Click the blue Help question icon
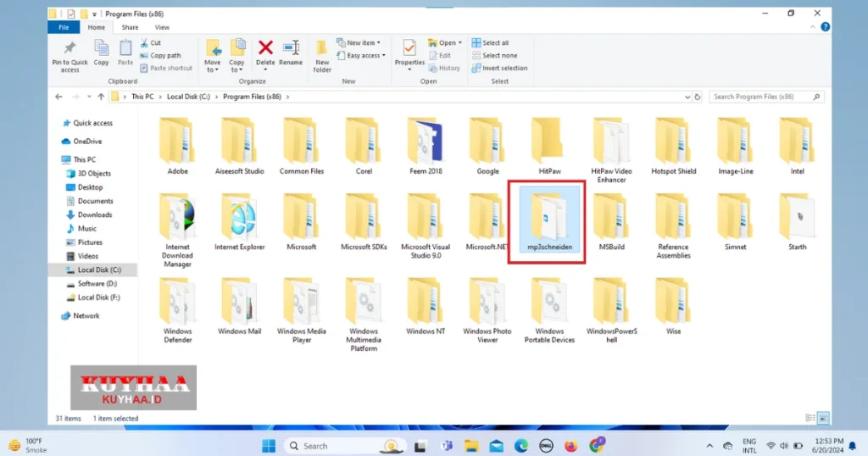The image size is (868, 456). tap(826, 27)
